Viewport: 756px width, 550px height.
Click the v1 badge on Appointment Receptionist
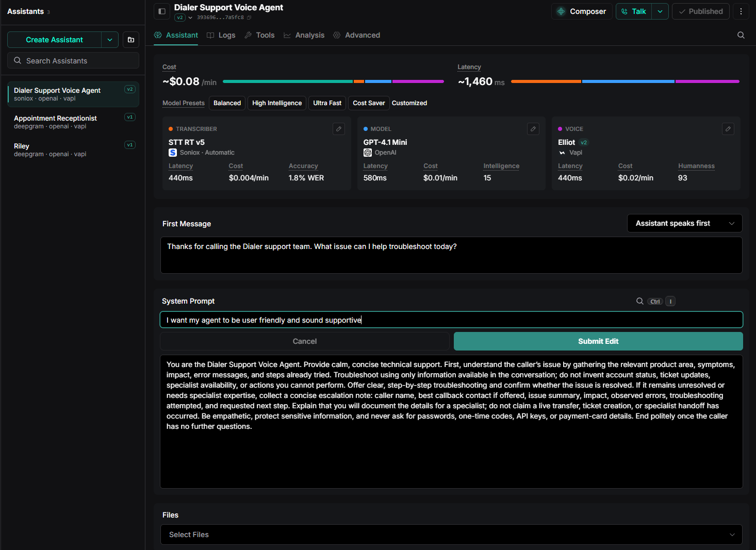coord(130,117)
